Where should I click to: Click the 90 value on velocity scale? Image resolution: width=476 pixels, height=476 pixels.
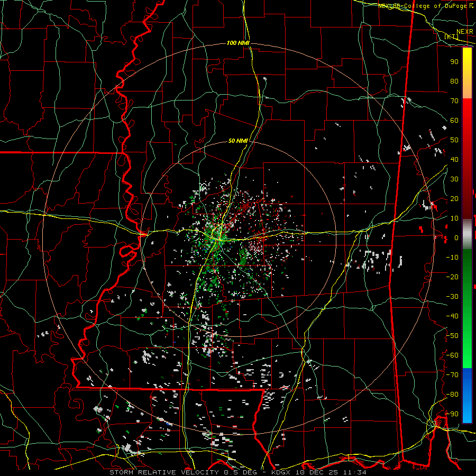click(x=454, y=62)
